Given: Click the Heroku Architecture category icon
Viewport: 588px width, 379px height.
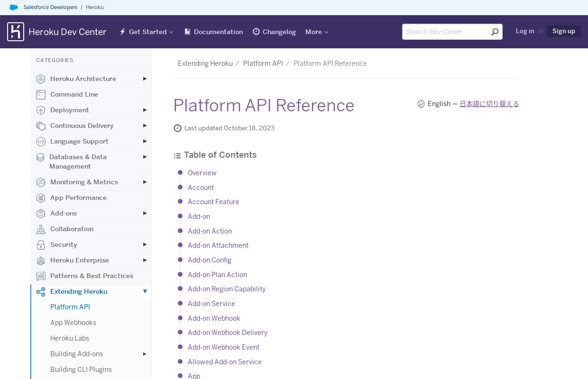Looking at the screenshot, I should [41, 79].
